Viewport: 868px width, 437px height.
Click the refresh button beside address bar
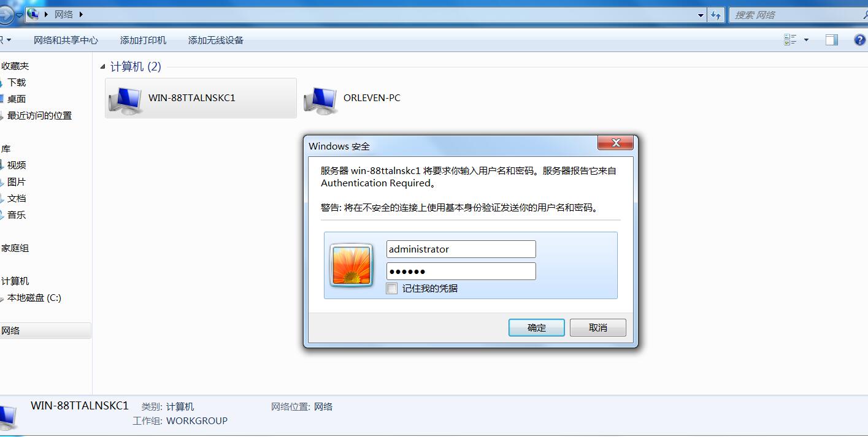(716, 15)
